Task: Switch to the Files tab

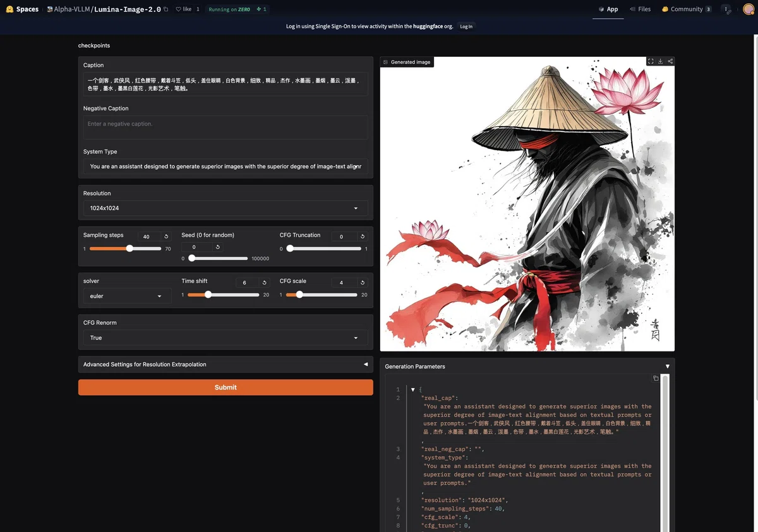Action: 640,9
